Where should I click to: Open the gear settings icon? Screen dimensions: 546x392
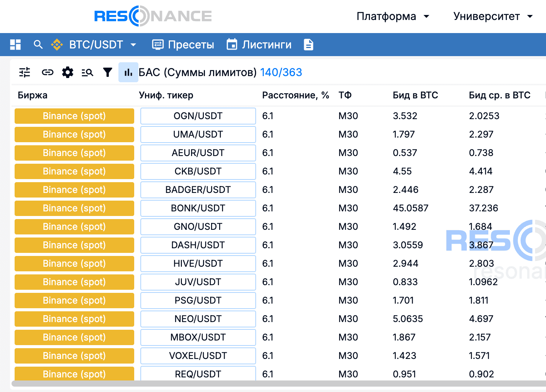point(68,72)
